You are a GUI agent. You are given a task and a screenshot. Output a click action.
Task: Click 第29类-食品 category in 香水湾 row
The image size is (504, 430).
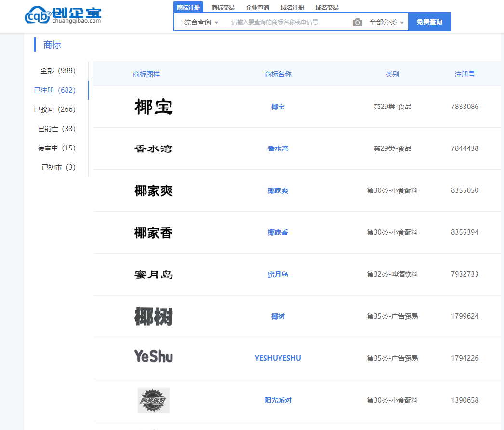pyautogui.click(x=393, y=148)
